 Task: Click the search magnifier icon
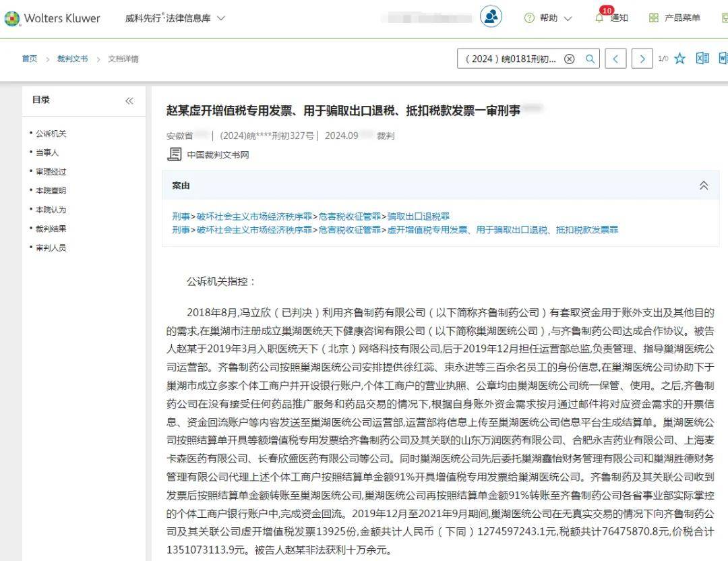[x=590, y=59]
